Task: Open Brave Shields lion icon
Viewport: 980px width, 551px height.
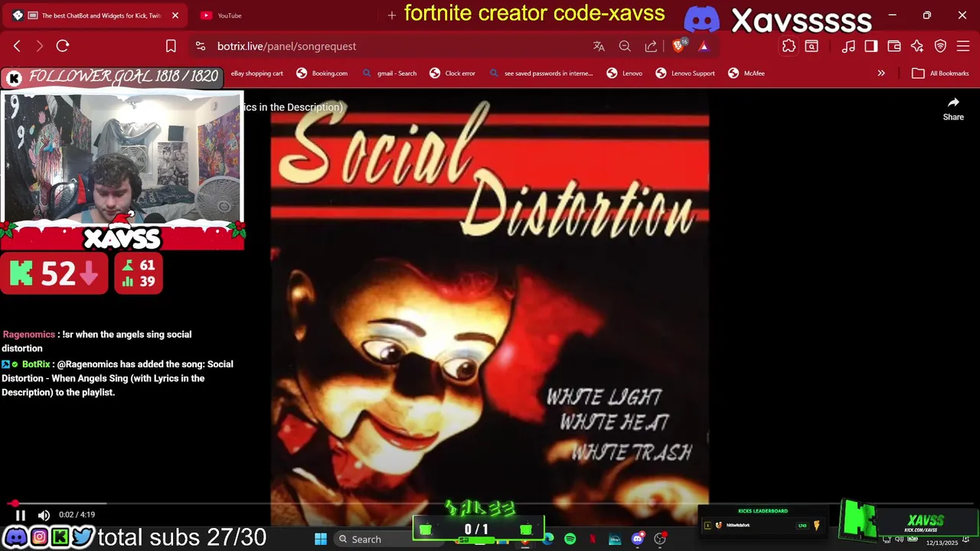Action: [x=678, y=46]
